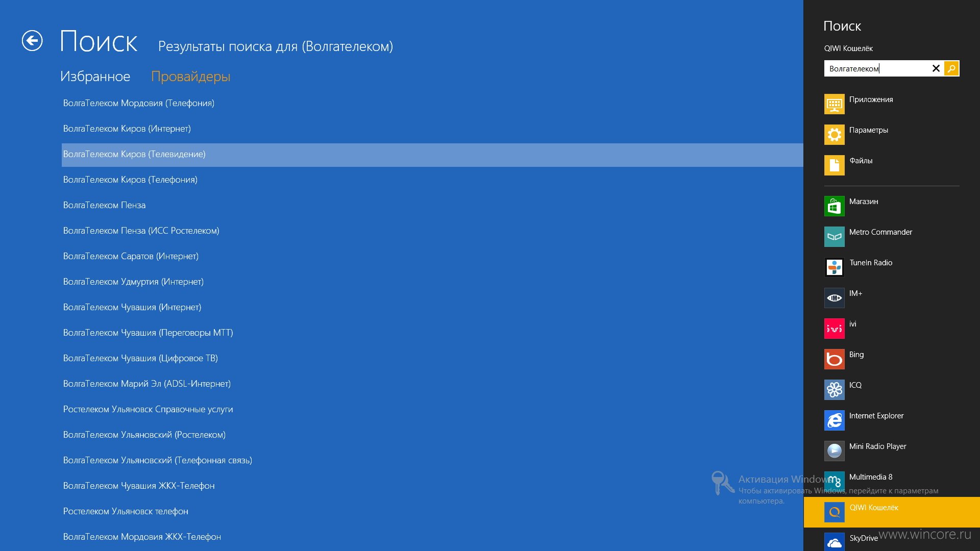Open ВолгаТелеком Чувашия (Переговоры МТТ)
This screenshot has width=980, height=551.
coord(148,333)
